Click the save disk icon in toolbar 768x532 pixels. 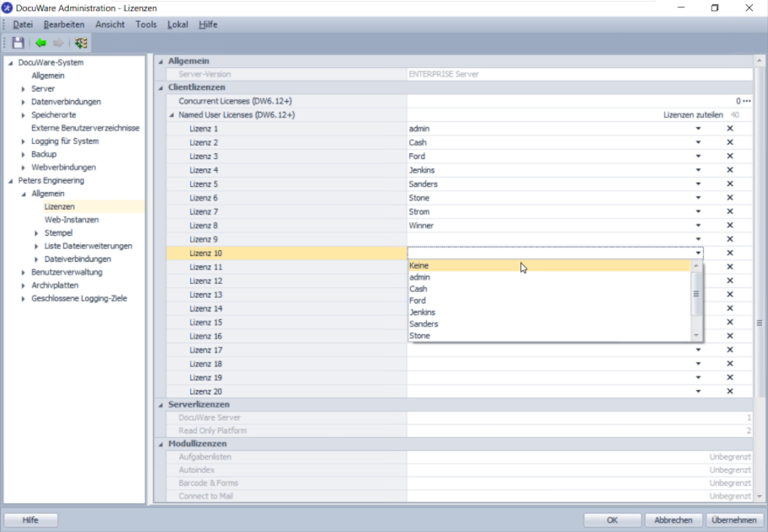coord(18,43)
